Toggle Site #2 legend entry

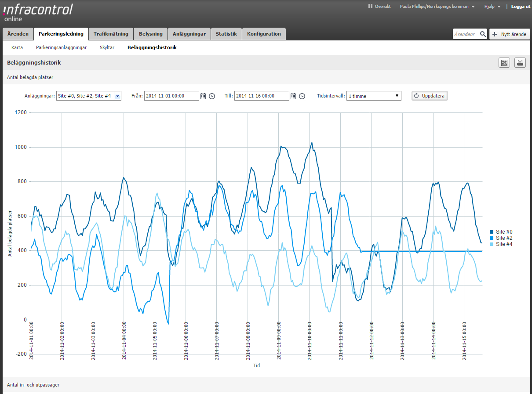pyautogui.click(x=501, y=238)
